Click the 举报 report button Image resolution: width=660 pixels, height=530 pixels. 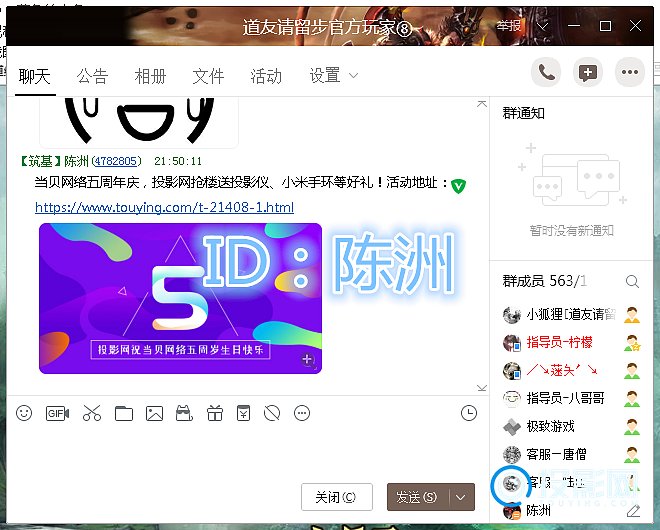pyautogui.click(x=508, y=26)
